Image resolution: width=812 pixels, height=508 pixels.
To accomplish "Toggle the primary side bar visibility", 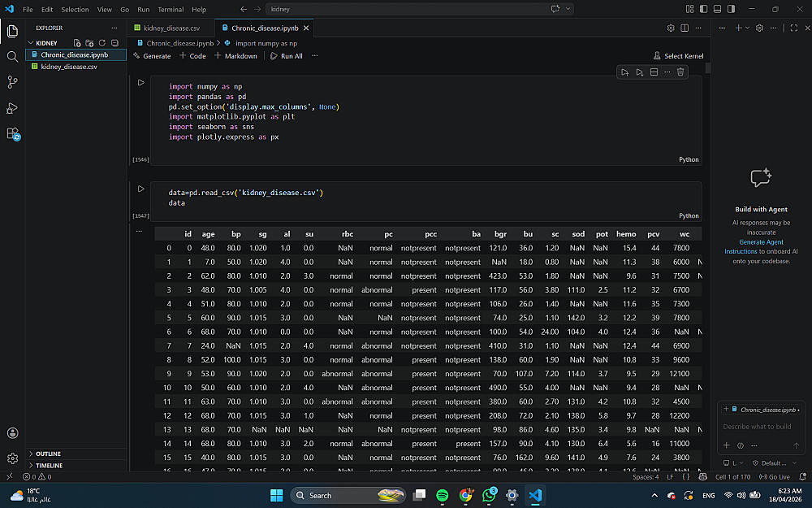I will 703,9.
